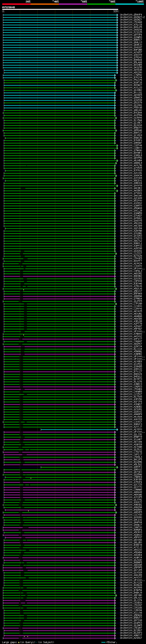Select label UniRef100_C5CQH7

click(131, 628)
